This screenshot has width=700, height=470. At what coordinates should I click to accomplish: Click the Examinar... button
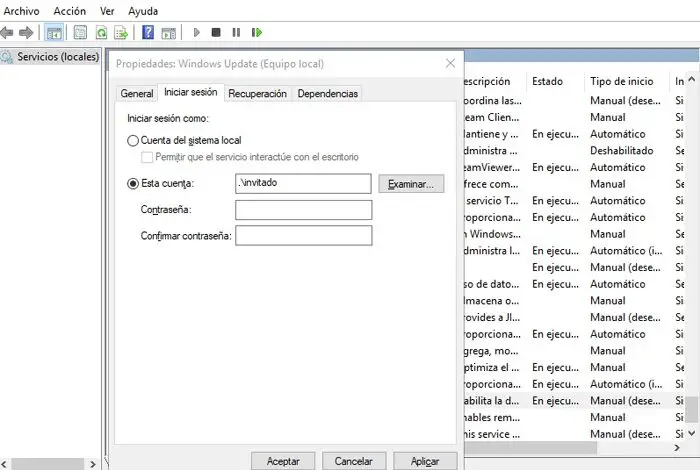(x=411, y=184)
